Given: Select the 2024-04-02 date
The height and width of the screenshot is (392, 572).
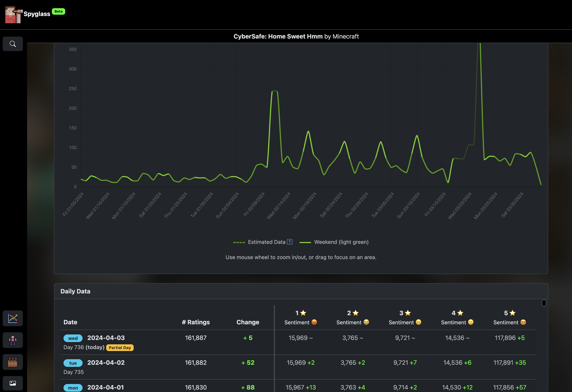Looking at the screenshot, I should (106, 363).
